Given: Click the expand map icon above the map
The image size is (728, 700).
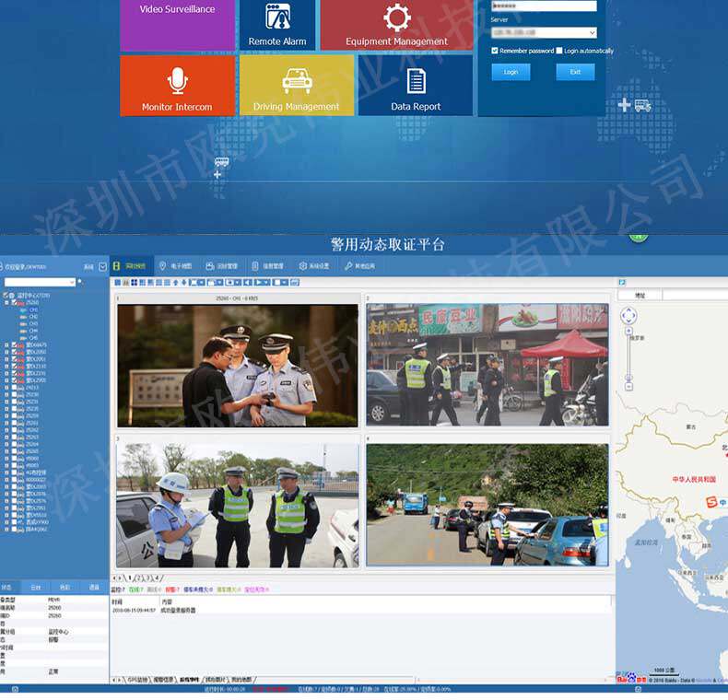Looking at the screenshot, I should [x=622, y=282].
